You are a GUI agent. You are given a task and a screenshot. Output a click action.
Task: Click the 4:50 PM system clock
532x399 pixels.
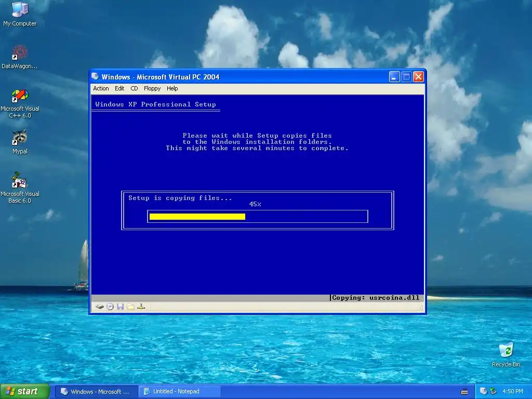[512, 391]
